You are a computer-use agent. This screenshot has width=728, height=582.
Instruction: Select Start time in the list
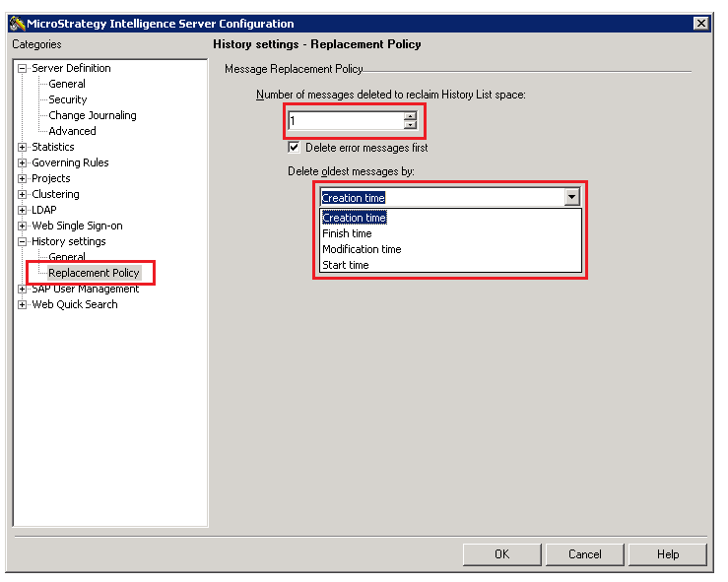(345, 265)
